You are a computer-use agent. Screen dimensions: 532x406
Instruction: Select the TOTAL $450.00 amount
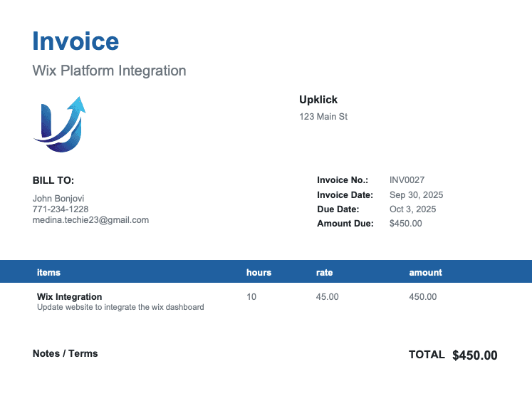click(x=474, y=355)
